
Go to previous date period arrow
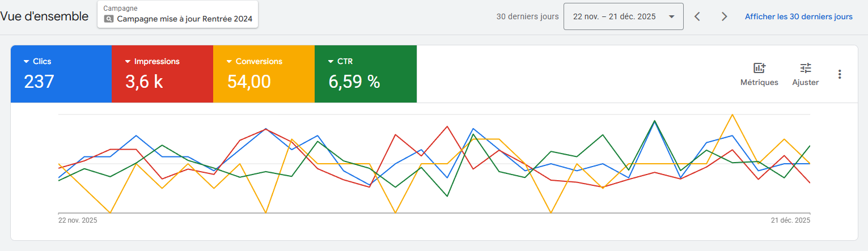tap(697, 17)
